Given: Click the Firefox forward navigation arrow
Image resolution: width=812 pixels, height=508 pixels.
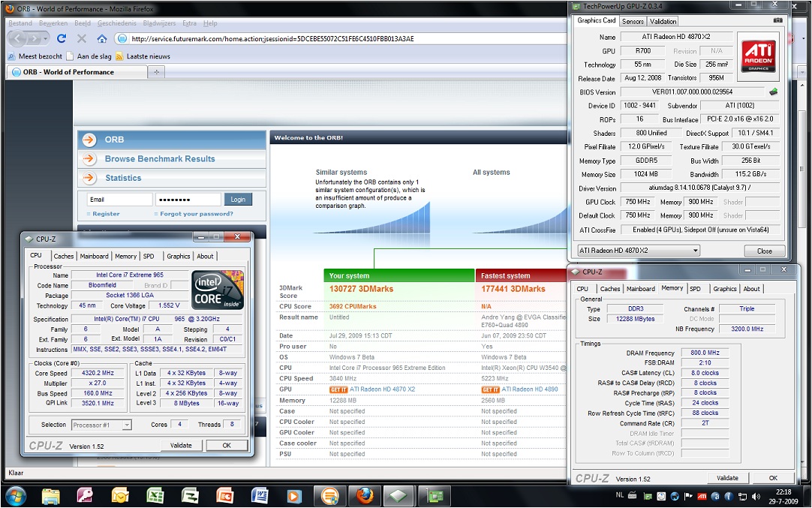Looking at the screenshot, I should coord(34,38).
